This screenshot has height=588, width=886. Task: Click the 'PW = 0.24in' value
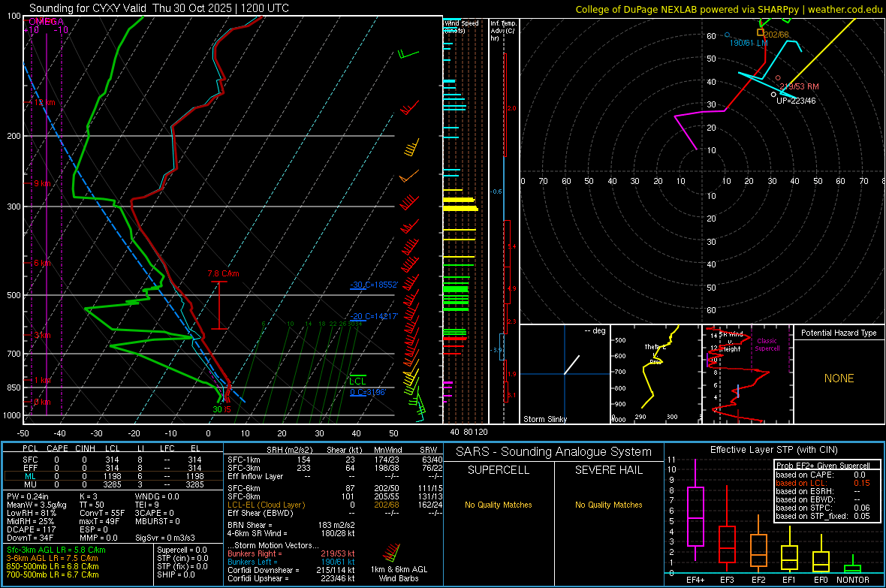[x=28, y=496]
